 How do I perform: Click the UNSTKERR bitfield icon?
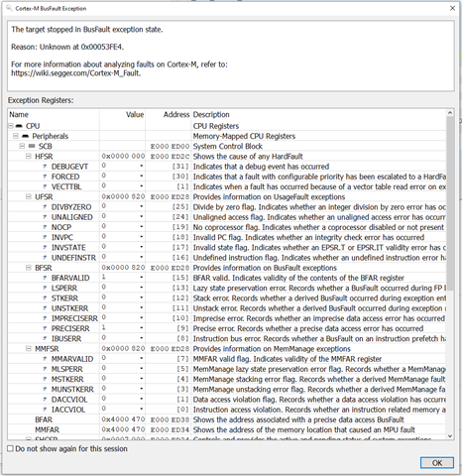[x=45, y=308]
